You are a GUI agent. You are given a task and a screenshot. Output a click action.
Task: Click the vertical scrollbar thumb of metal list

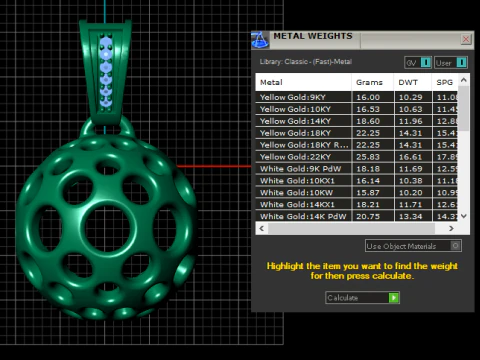(x=464, y=108)
